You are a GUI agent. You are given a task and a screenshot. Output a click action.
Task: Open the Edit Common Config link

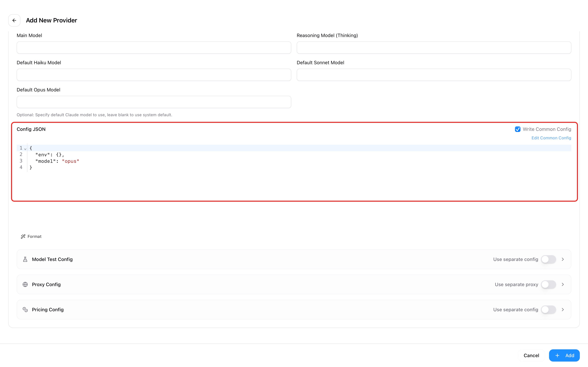pos(551,138)
